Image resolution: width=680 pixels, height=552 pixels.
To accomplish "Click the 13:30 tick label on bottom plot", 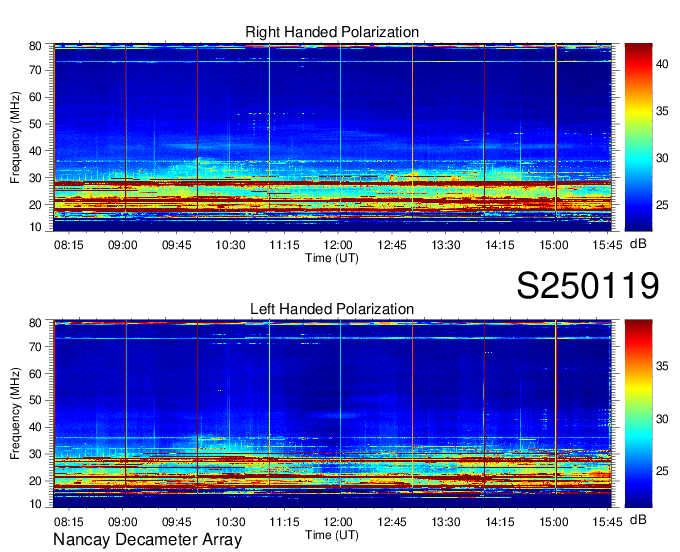I will point(446,522).
